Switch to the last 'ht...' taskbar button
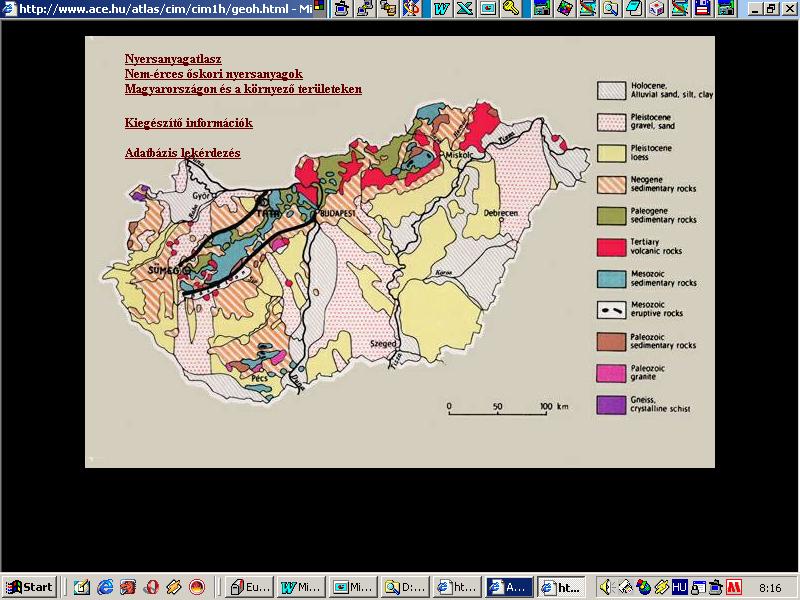The width and height of the screenshot is (800, 600). pyautogui.click(x=561, y=587)
